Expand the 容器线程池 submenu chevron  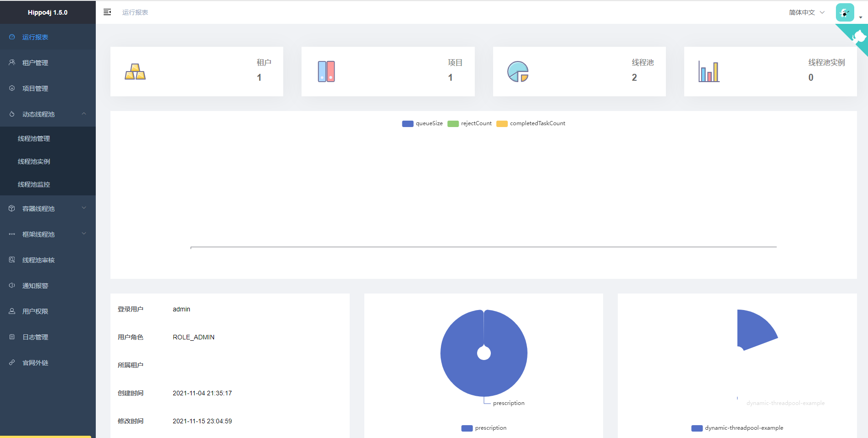point(84,208)
